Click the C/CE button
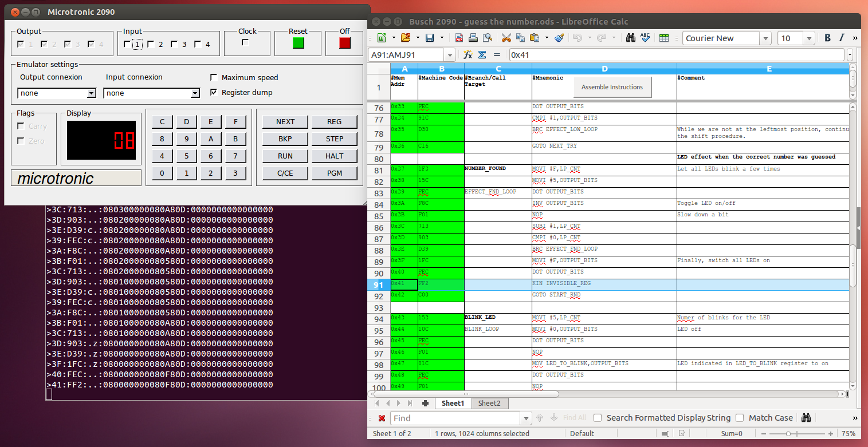Image resolution: width=868 pixels, height=447 pixels. [x=285, y=173]
